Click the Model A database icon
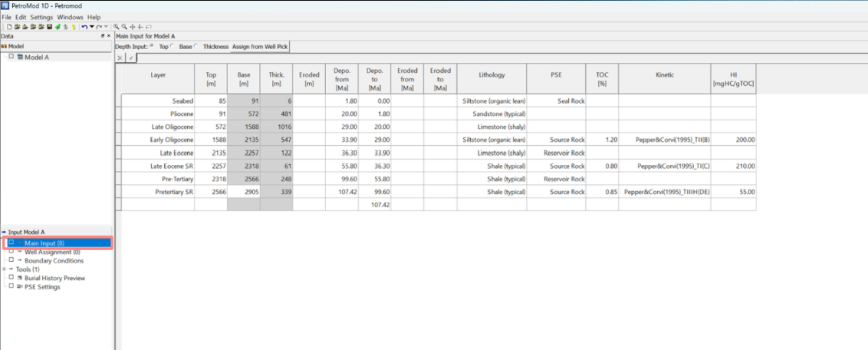Image resolution: width=868 pixels, height=350 pixels. [21, 57]
